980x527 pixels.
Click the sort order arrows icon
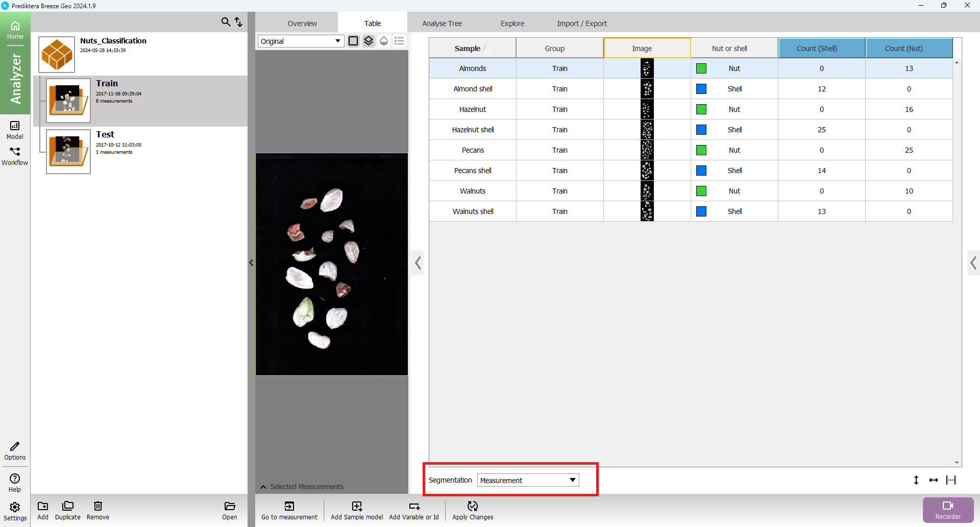tap(238, 22)
